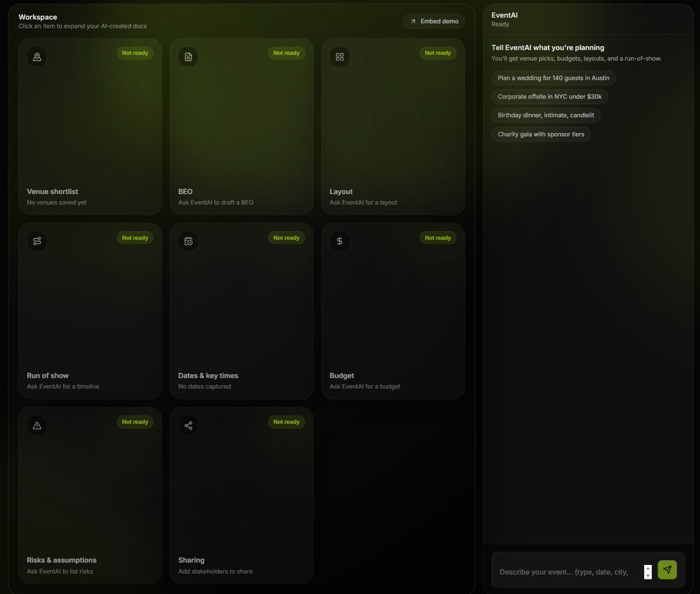The height and width of the screenshot is (594, 700).
Task: Select 'Charity gala with sponsor tiers' suggestion
Action: click(541, 134)
